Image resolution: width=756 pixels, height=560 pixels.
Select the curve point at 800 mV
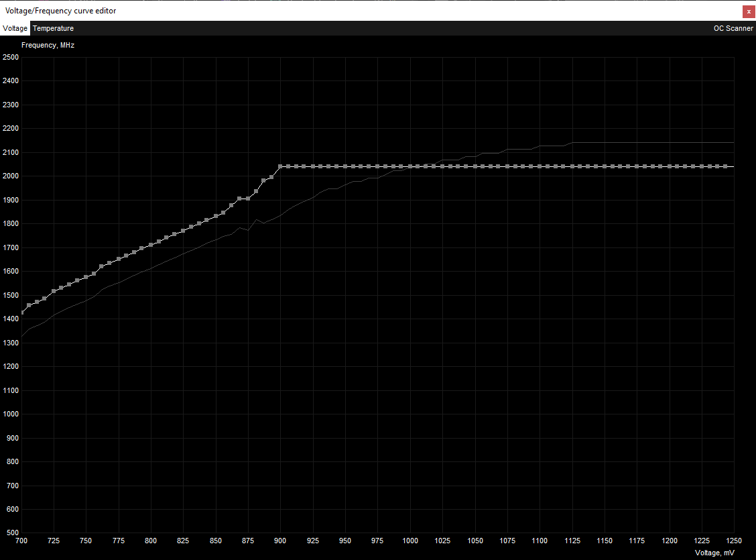coord(151,245)
